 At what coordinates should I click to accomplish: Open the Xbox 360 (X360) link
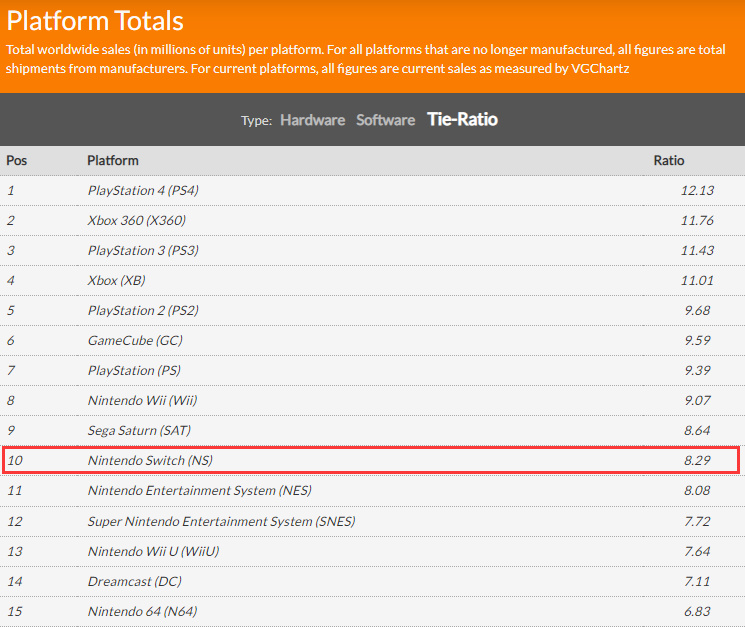(x=136, y=220)
